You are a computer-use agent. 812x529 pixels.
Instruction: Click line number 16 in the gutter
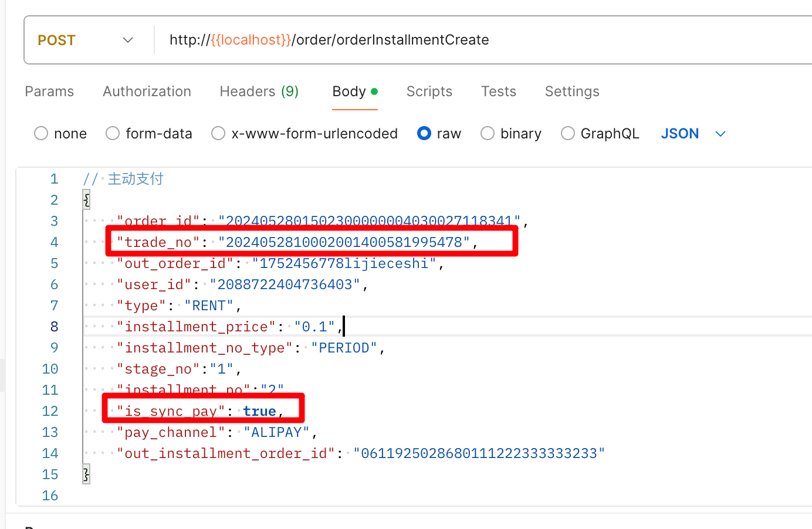point(50,496)
